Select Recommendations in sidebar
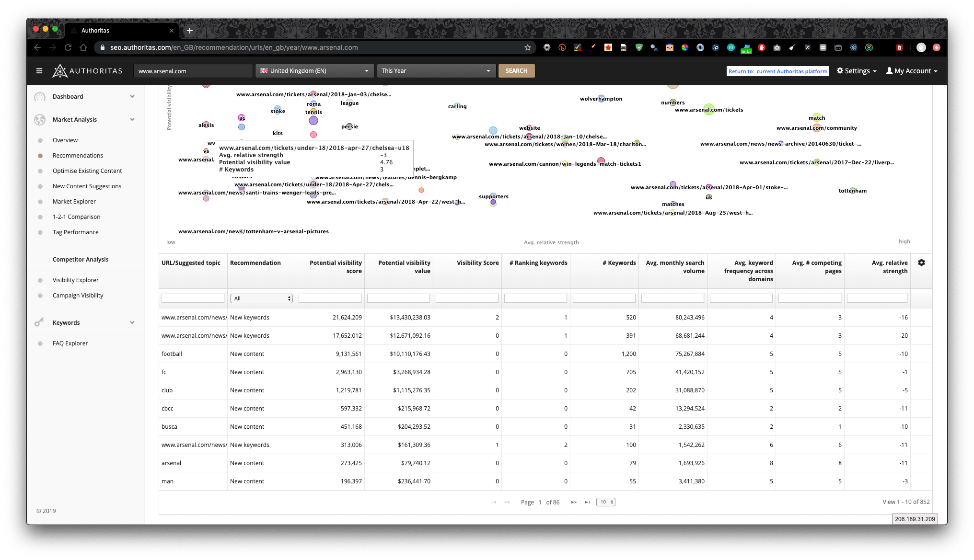Viewport: 974px width, 560px height. pos(78,156)
